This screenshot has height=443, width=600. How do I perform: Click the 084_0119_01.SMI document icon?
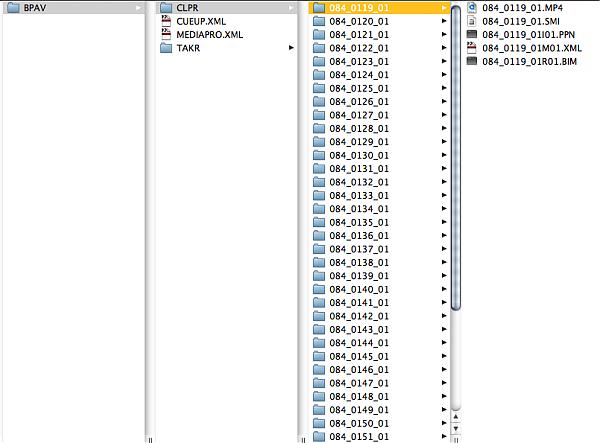click(472, 21)
